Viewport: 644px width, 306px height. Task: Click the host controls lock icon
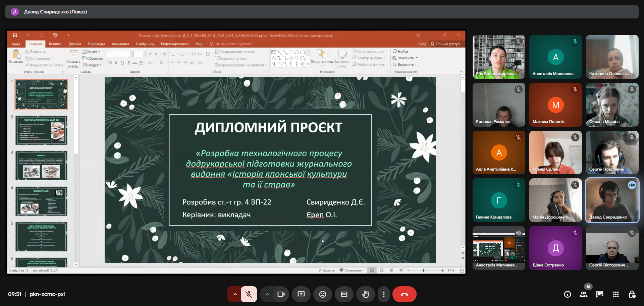click(x=632, y=294)
